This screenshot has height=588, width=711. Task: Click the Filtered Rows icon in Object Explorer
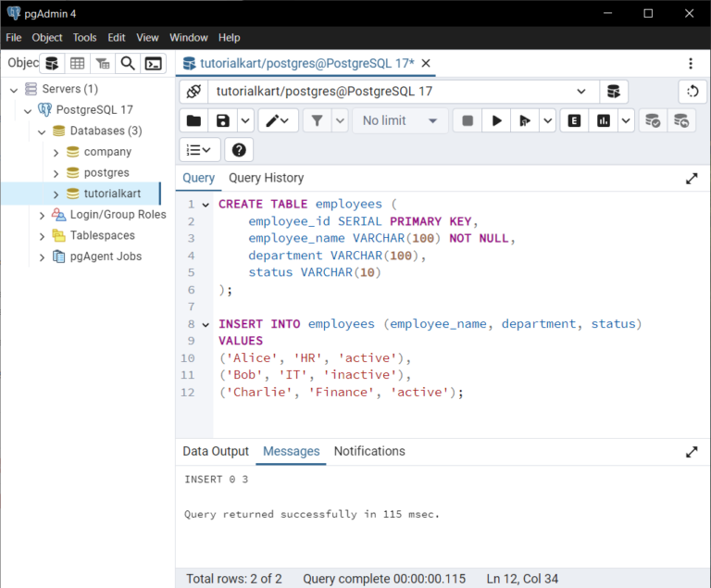103,64
